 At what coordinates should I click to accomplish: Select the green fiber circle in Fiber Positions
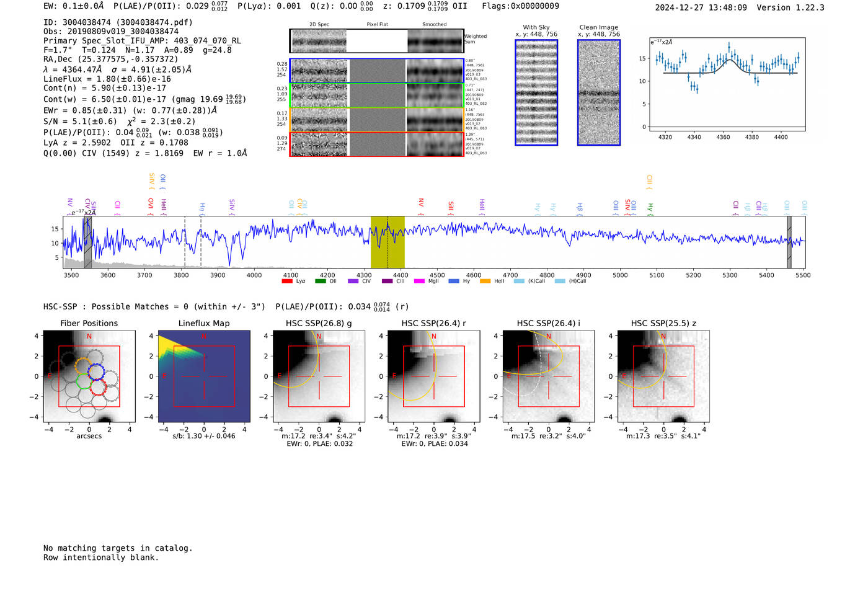click(84, 381)
